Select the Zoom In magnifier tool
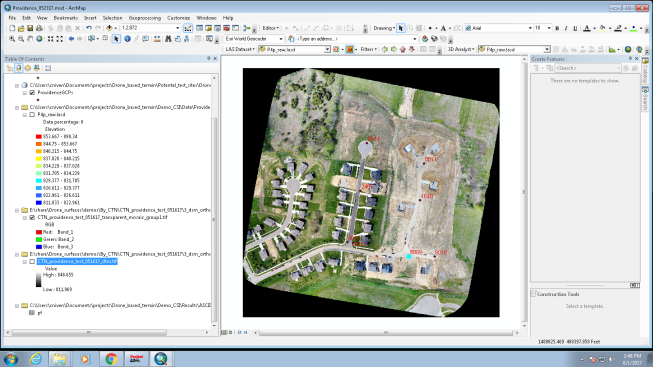The width and height of the screenshot is (653, 367). click(x=12, y=39)
